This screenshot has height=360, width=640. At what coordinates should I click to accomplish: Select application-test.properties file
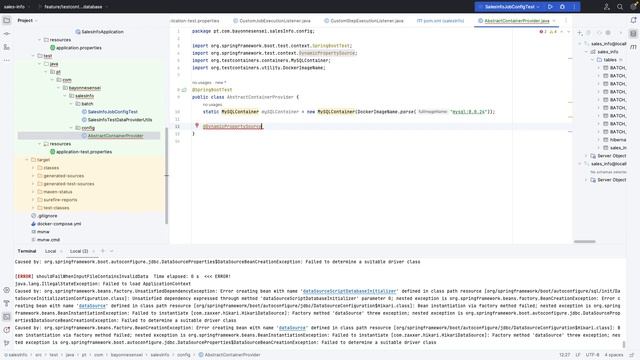point(84,151)
